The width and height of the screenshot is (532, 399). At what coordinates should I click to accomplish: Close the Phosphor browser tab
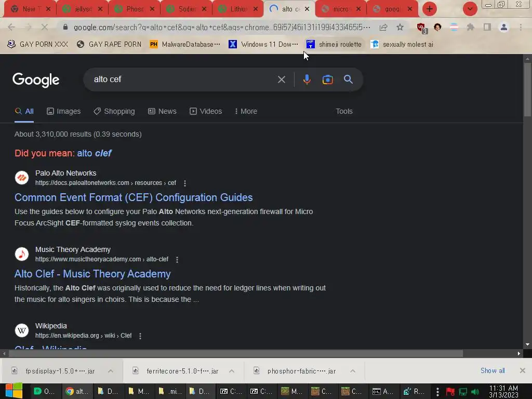point(152,9)
